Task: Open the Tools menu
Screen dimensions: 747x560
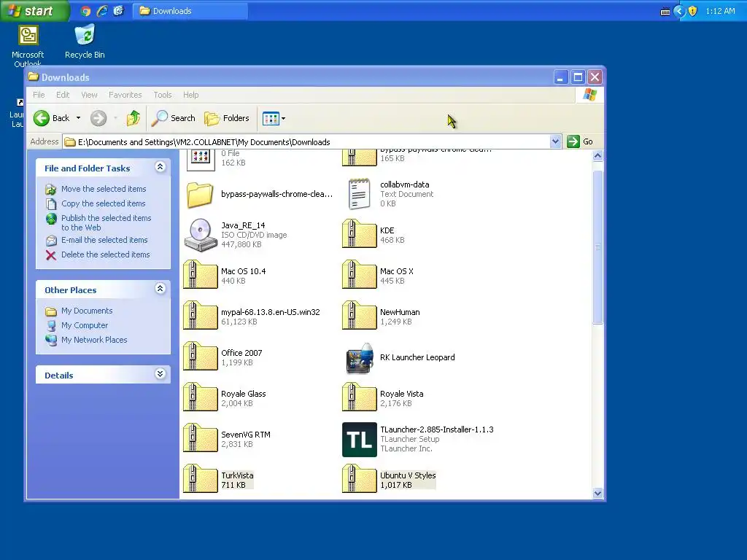Action: pyautogui.click(x=163, y=95)
